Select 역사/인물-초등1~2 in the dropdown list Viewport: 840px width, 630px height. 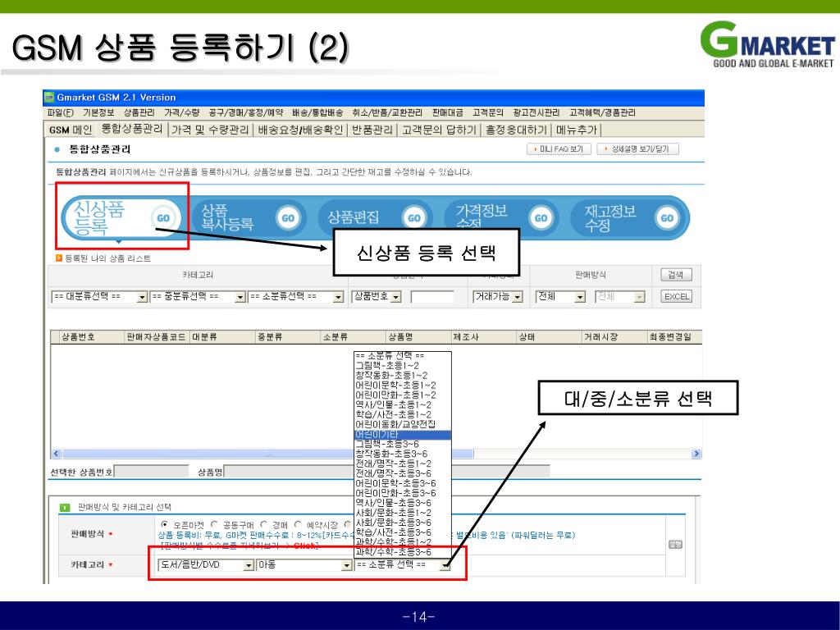click(x=402, y=405)
